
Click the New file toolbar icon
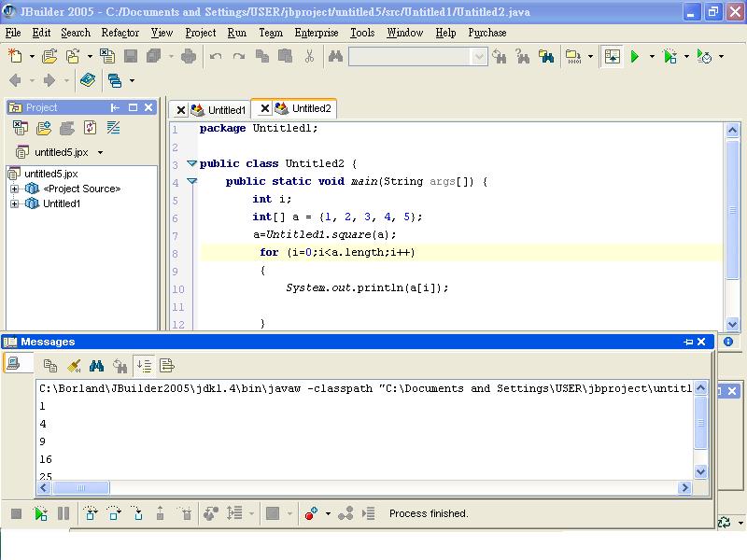coord(15,56)
